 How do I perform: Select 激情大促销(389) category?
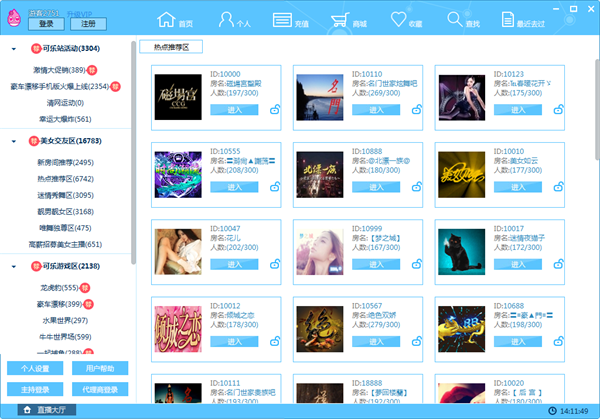(x=59, y=70)
